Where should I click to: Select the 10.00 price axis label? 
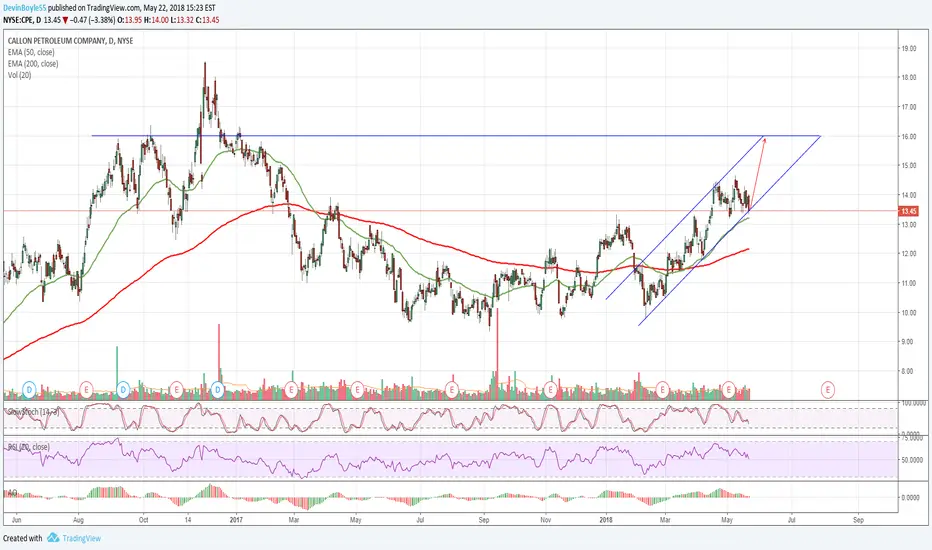click(909, 313)
